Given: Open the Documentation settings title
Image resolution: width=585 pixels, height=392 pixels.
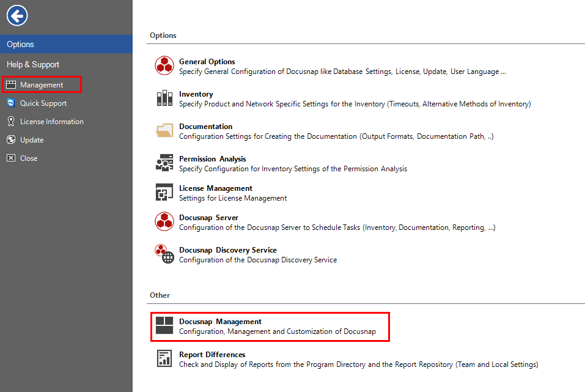Looking at the screenshot, I should [x=205, y=127].
